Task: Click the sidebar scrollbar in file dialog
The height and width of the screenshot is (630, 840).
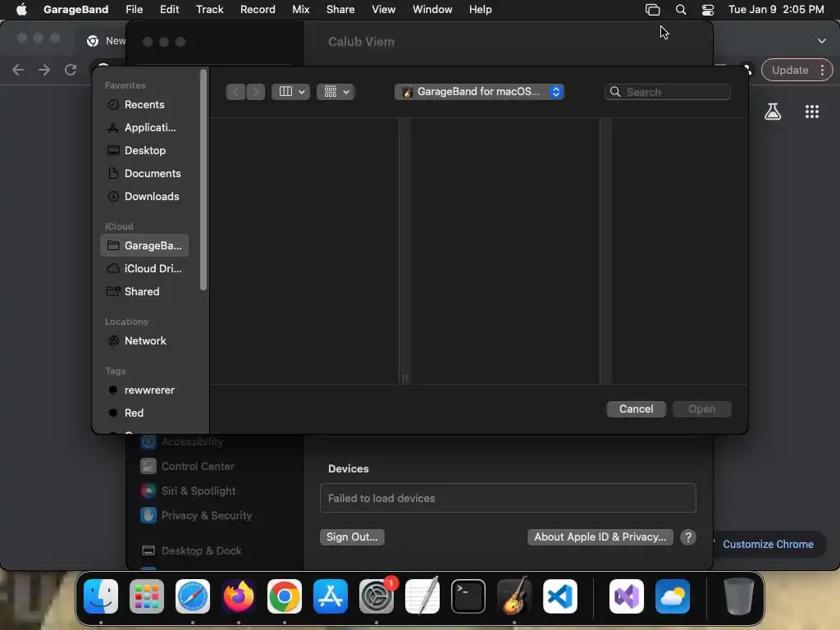Action: (203, 180)
